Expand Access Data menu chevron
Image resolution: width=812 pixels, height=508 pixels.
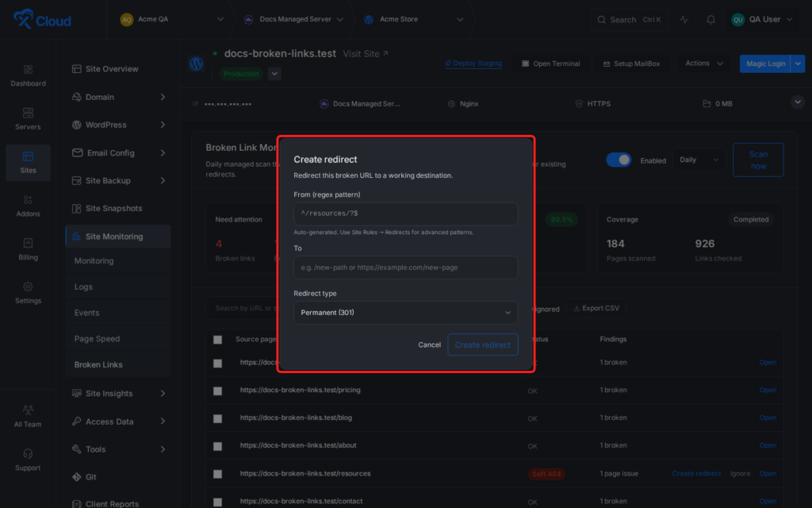(x=163, y=421)
